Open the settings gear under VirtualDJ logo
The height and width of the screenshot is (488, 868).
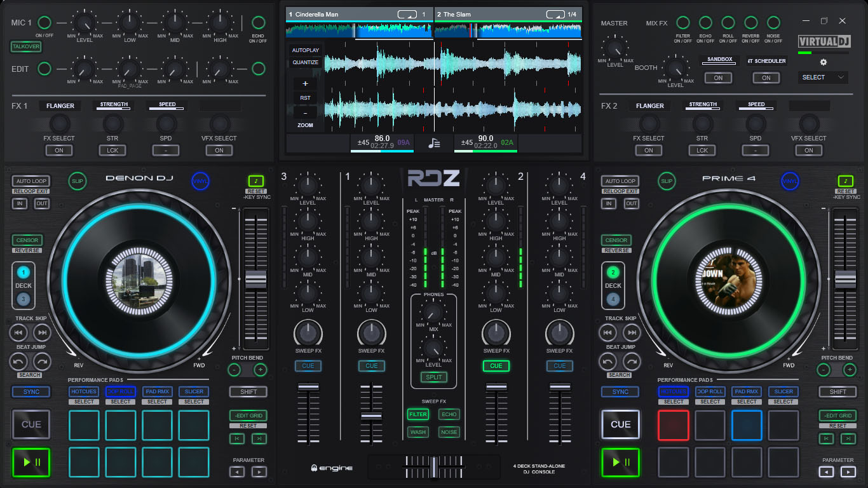824,62
